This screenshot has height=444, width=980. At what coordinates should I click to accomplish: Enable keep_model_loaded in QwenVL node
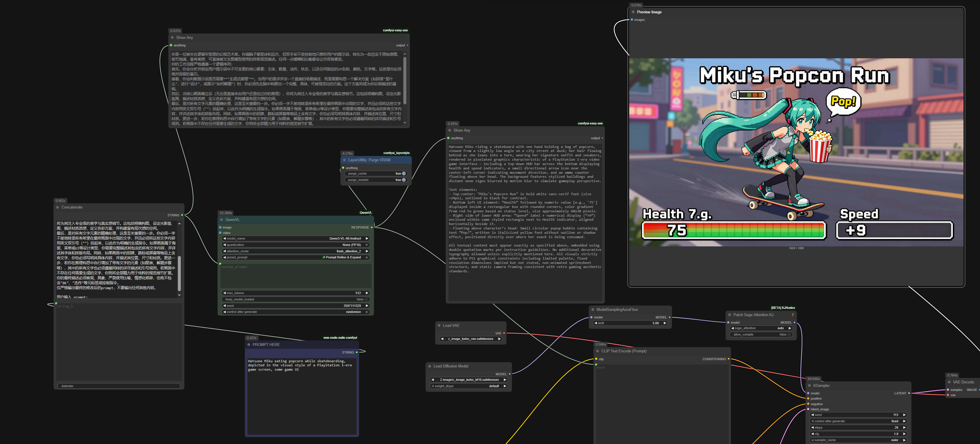click(x=366, y=299)
